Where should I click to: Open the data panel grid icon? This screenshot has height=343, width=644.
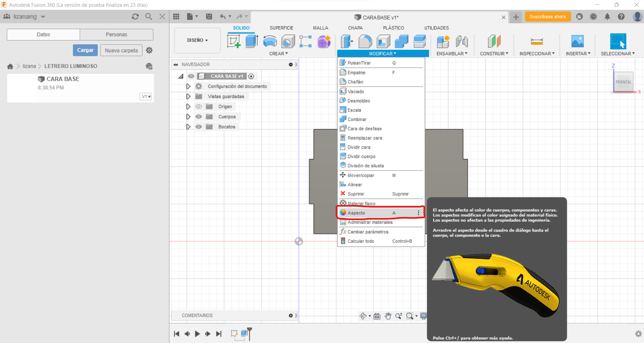(176, 17)
